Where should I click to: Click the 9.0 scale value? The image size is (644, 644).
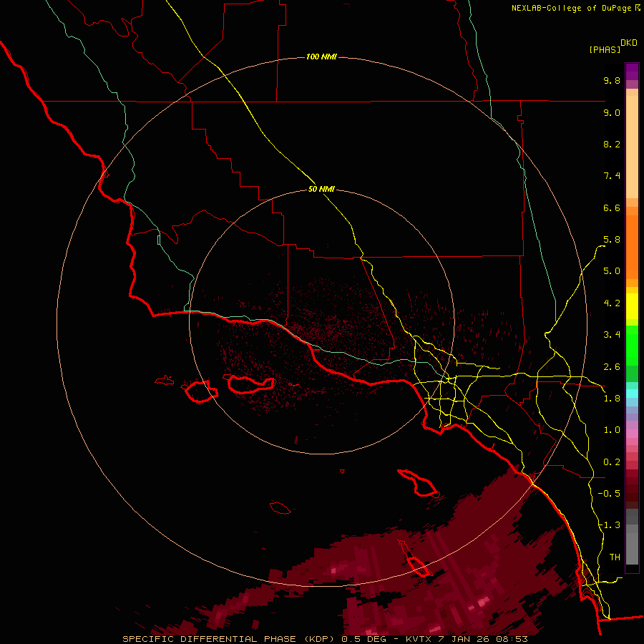[612, 112]
